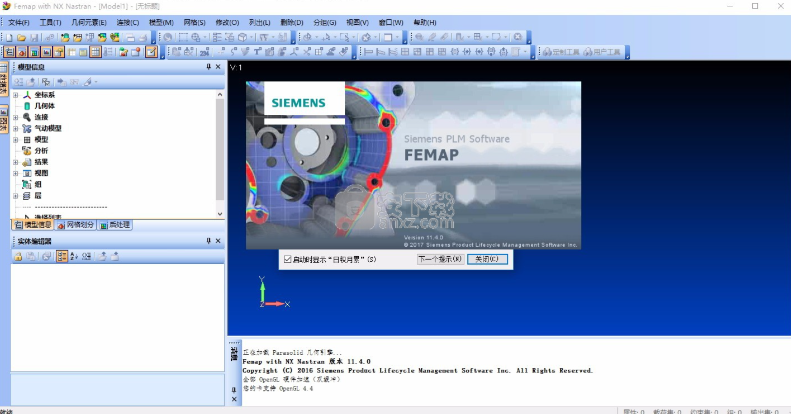Uncheck 启动时显示 "日积月累" checkbox

click(x=287, y=259)
